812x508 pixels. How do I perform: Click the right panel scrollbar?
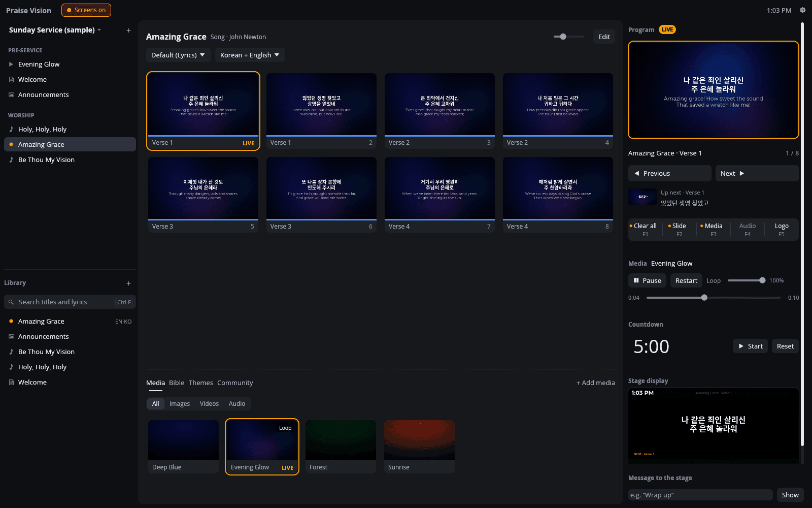(x=802, y=234)
